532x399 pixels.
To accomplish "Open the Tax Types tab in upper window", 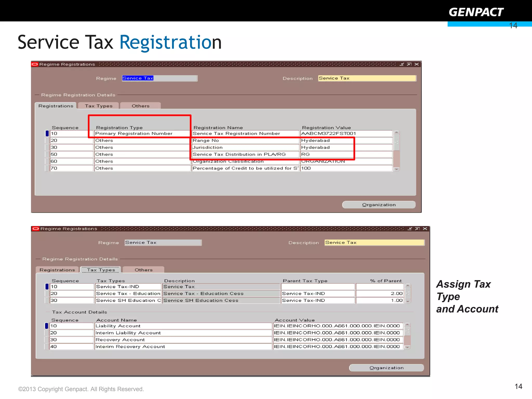I will click(x=98, y=106).
